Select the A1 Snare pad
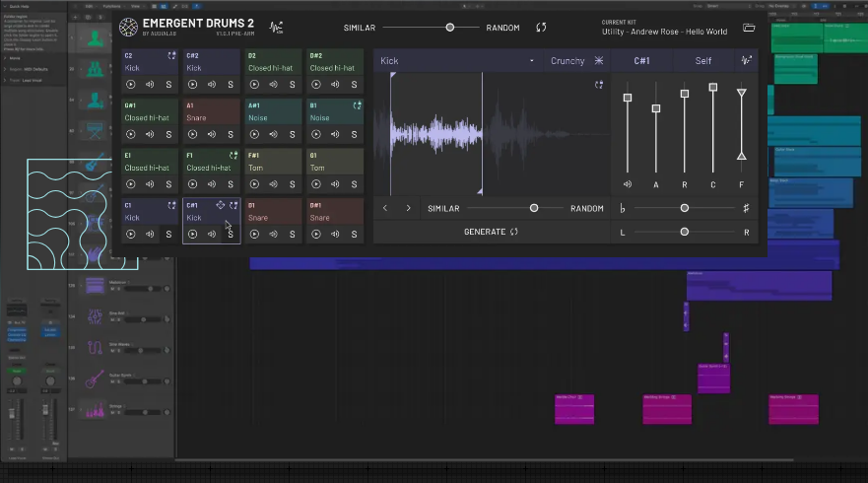 coord(212,112)
